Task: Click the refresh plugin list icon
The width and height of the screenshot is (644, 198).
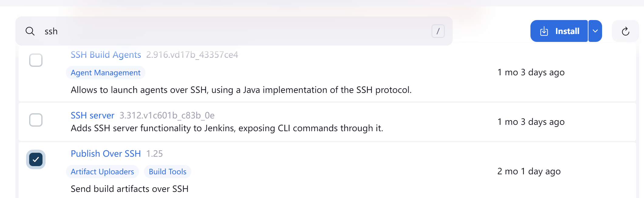Action: click(625, 31)
